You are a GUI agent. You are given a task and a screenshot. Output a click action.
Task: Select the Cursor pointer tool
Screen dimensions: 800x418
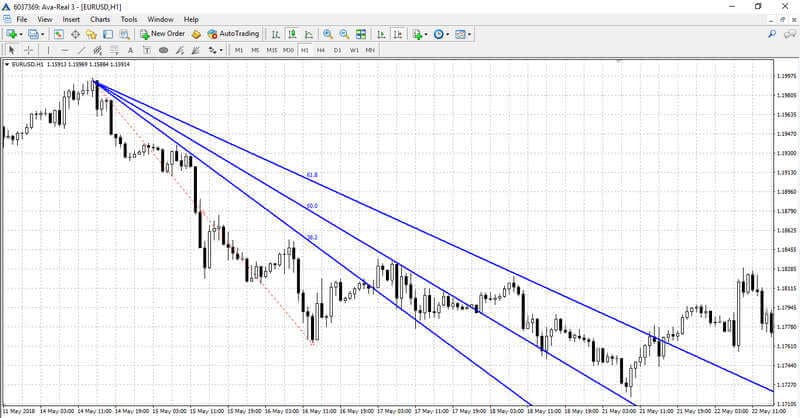pos(12,50)
